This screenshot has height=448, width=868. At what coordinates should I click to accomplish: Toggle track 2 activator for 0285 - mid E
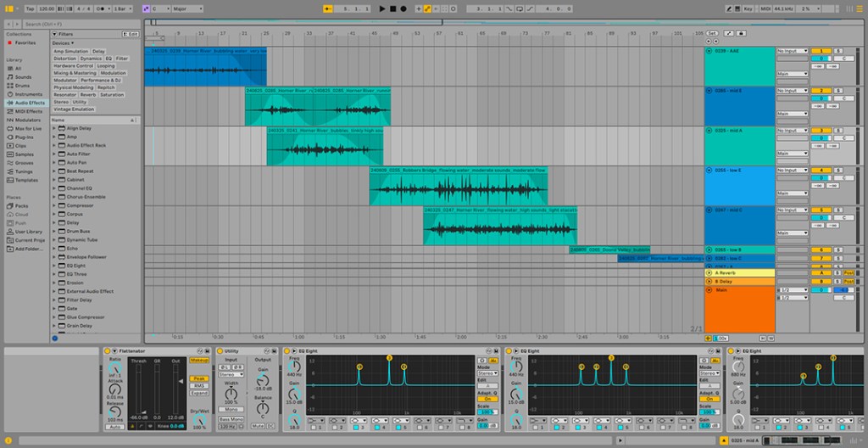pyautogui.click(x=819, y=90)
